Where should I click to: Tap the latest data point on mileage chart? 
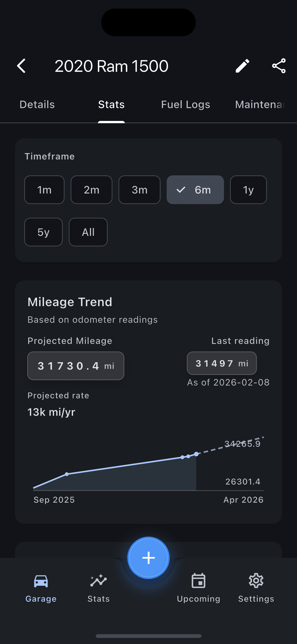tap(196, 454)
